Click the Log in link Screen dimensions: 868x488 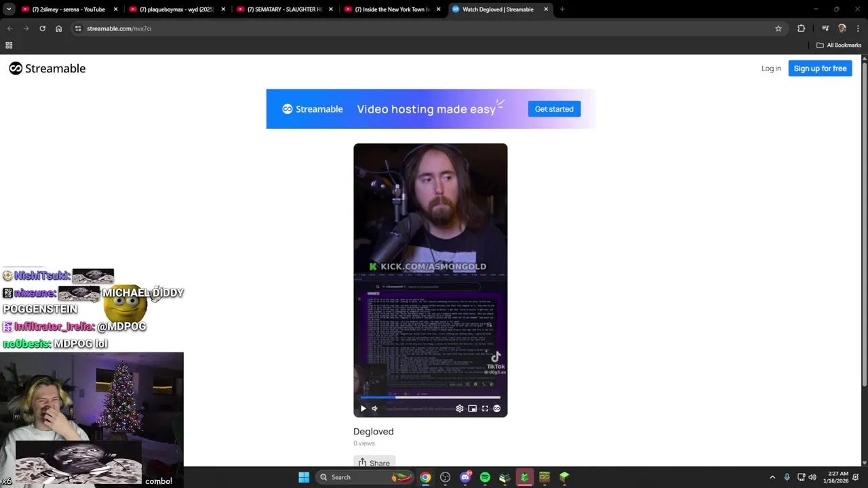(771, 68)
